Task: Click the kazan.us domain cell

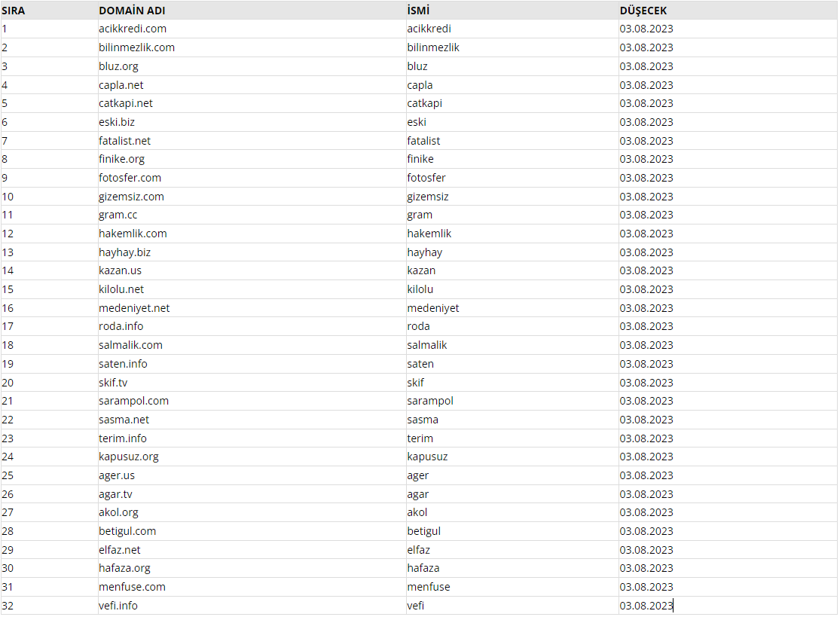Action: coord(252,270)
